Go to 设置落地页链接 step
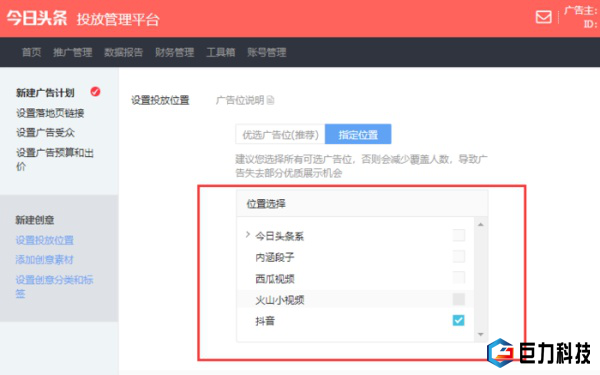Image resolution: width=600 pixels, height=375 pixels. click(50, 113)
